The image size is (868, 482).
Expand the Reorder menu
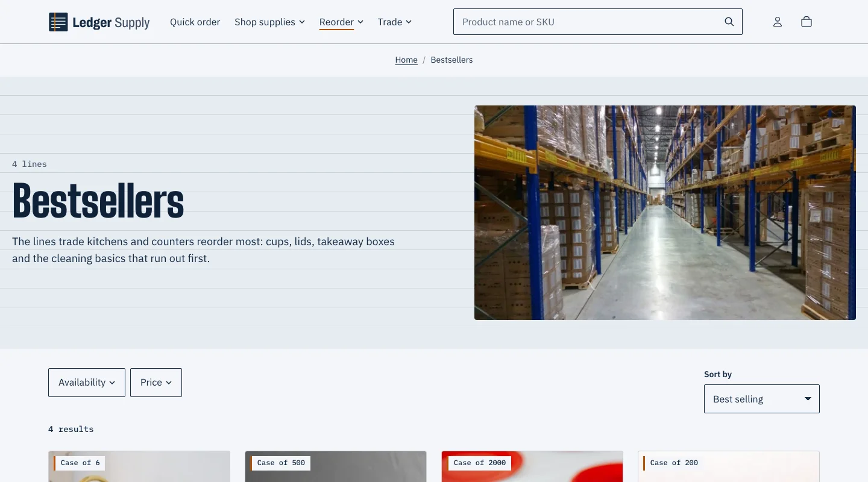click(x=341, y=22)
